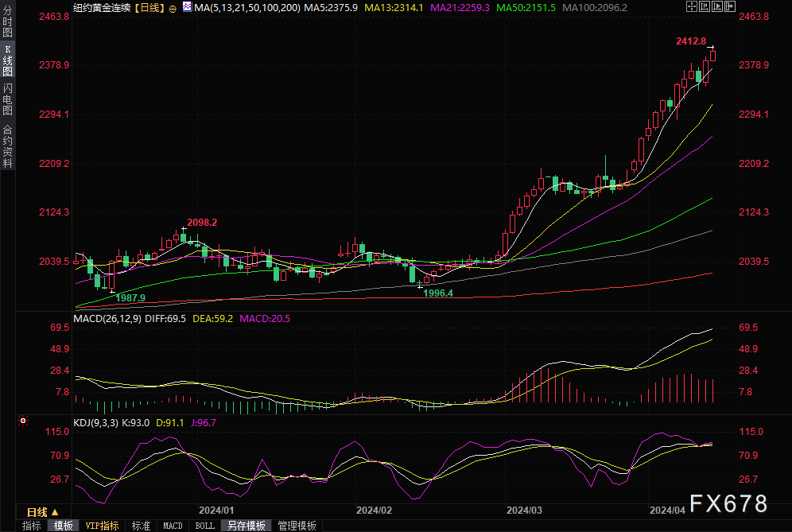Choose the MACD template
The image size is (792, 532).
click(x=173, y=526)
